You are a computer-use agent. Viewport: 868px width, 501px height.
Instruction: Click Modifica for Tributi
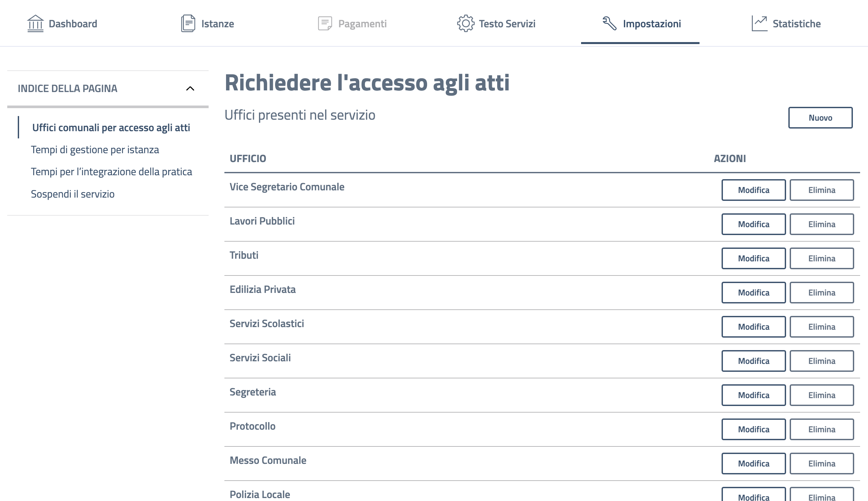click(753, 258)
